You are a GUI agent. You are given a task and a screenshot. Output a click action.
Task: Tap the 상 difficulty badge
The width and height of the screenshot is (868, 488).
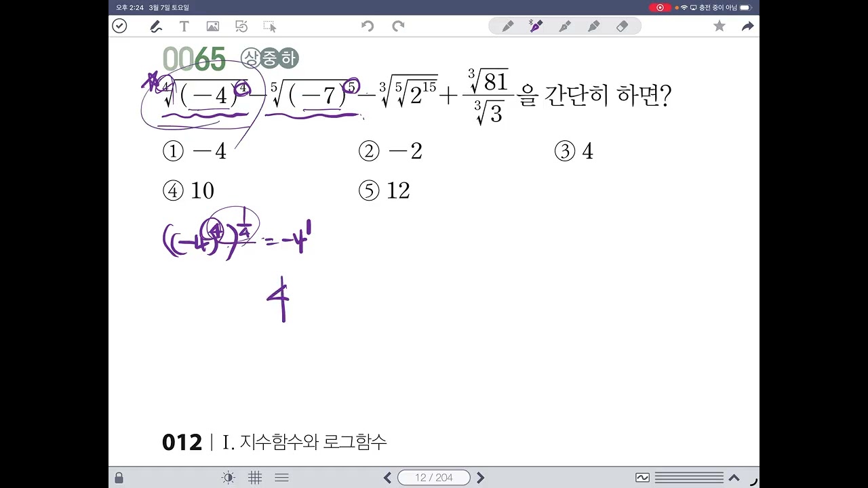(251, 58)
